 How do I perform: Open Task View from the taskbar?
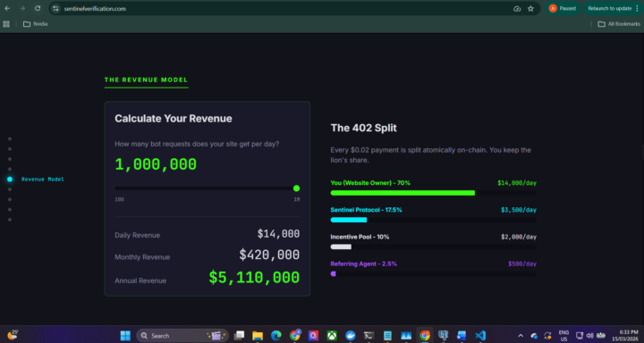(x=239, y=336)
